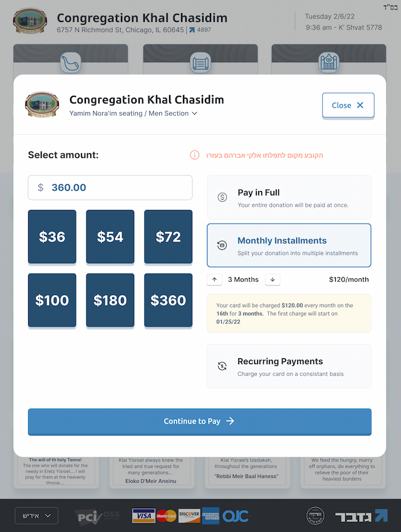Decrease months with the down arrow stepper
Screen dimensions: 401x532
point(273,279)
